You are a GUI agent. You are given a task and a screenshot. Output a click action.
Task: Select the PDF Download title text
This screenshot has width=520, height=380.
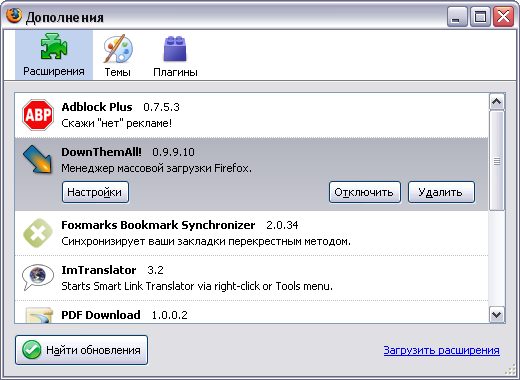pyautogui.click(x=101, y=315)
